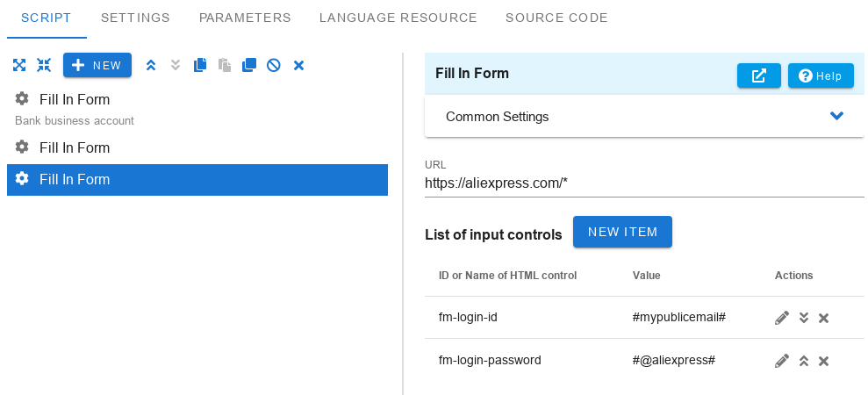Open Fill In Form in external window
Viewport: 868px width, 395px height.
758,75
